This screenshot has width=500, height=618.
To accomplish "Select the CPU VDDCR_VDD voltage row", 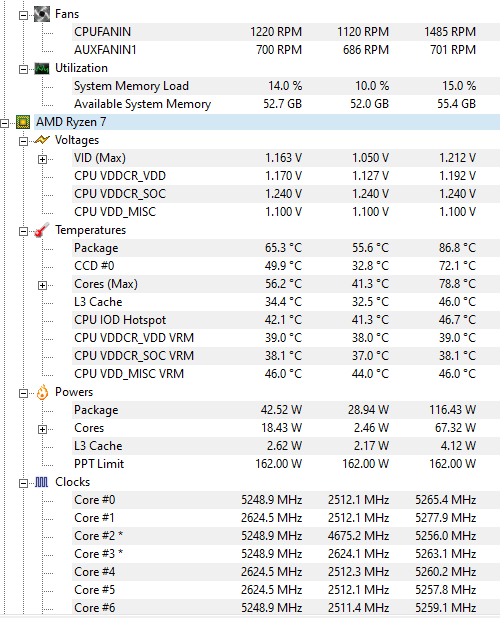I will 286,176.
